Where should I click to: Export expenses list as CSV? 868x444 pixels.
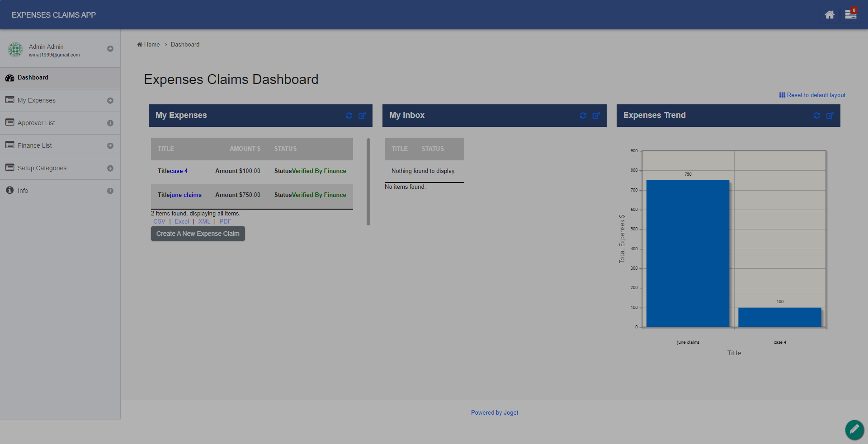[159, 222]
